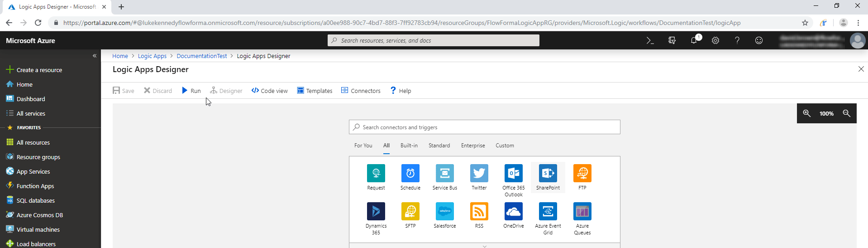Open the portal help question mark
Image resolution: width=868 pixels, height=248 pixels.
tap(737, 40)
